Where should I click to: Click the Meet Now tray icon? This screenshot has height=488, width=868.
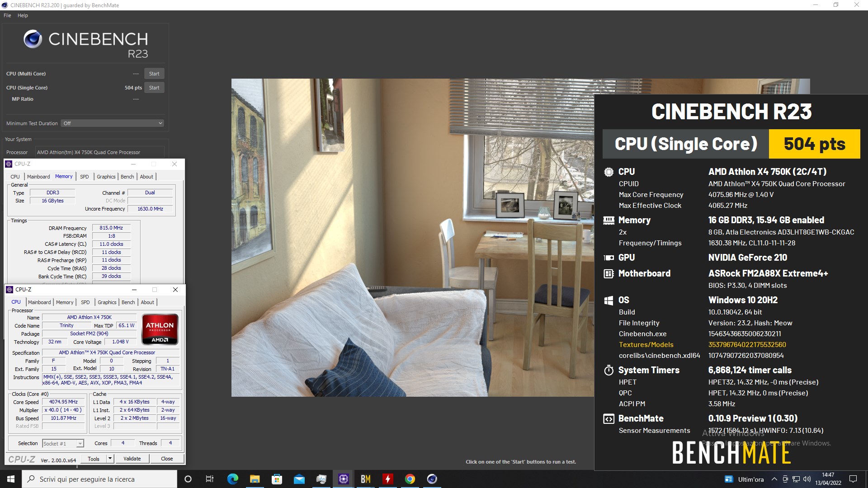coord(785,479)
